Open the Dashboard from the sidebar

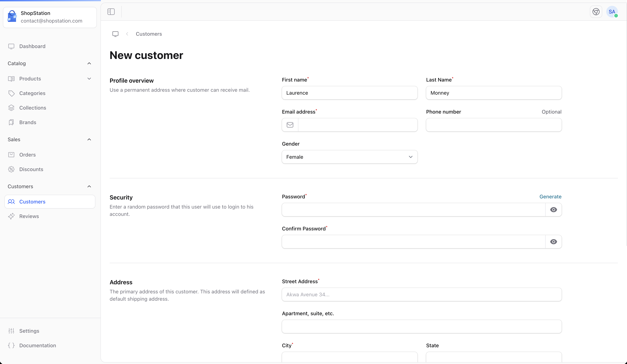point(32,46)
